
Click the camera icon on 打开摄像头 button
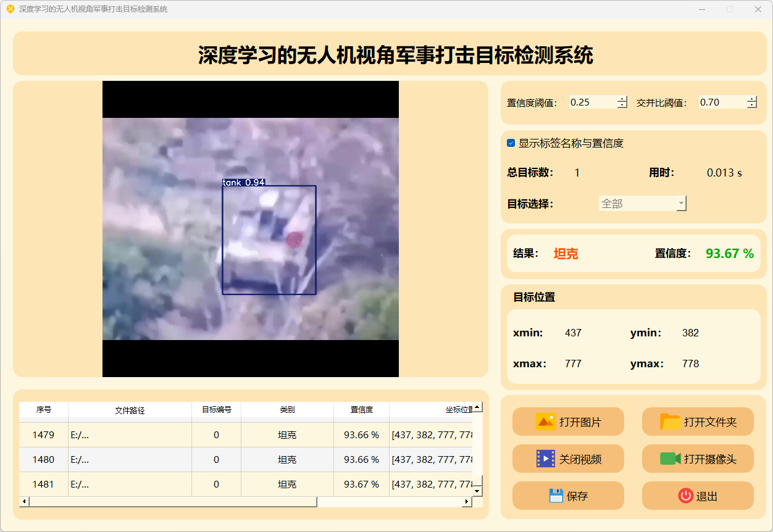tap(670, 459)
